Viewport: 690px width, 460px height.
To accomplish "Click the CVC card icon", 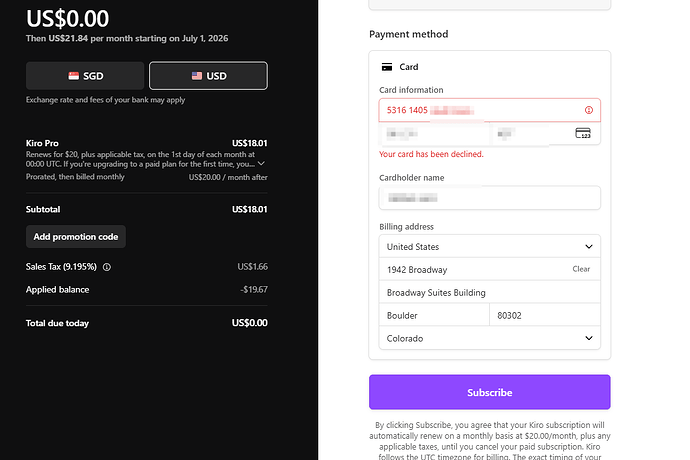I will (583, 133).
